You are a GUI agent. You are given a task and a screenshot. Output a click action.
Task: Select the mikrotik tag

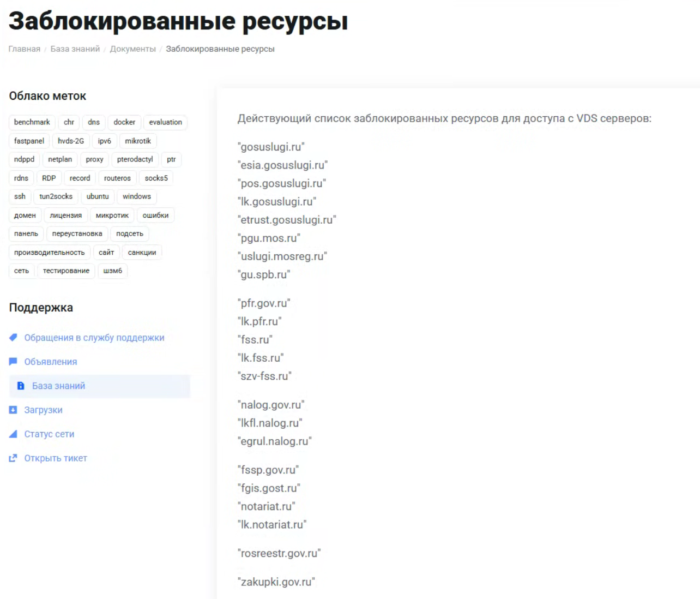(138, 141)
